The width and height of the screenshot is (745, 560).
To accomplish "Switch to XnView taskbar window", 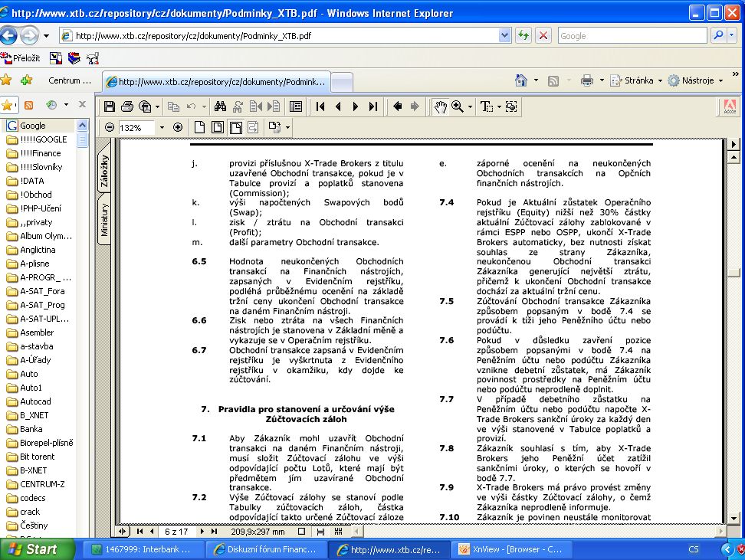I will click(510, 549).
